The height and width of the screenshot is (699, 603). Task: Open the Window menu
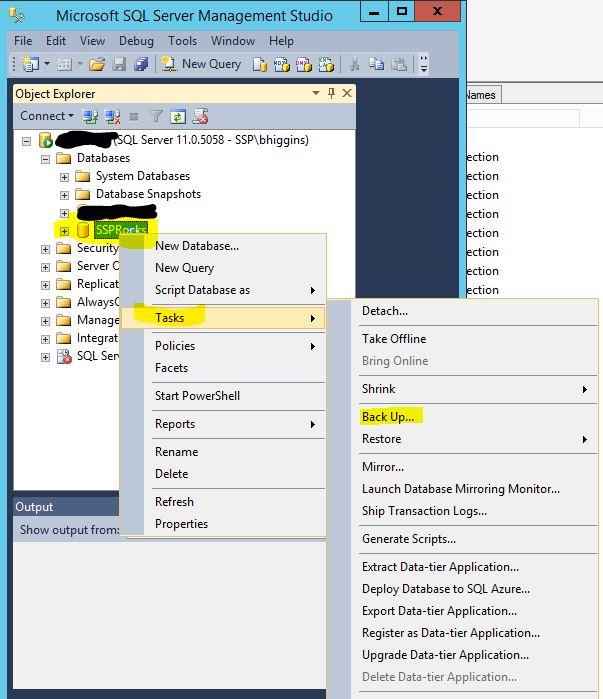click(x=233, y=41)
